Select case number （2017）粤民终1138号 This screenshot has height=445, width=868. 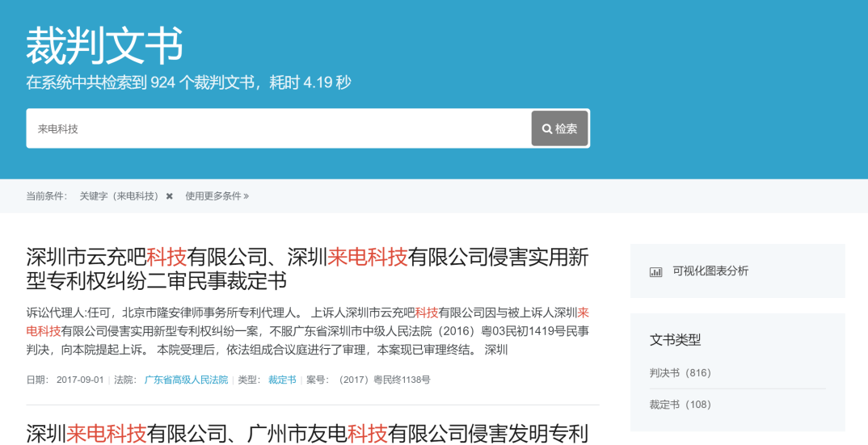[x=383, y=380]
